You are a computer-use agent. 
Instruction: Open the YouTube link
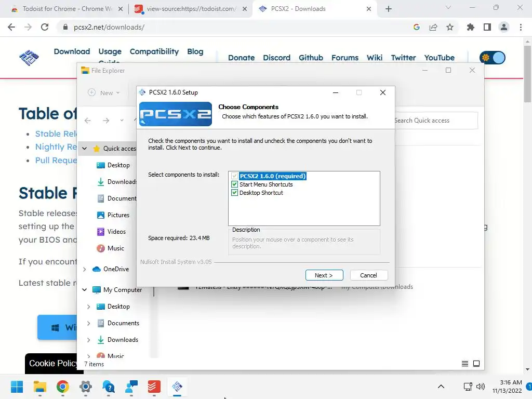click(x=440, y=58)
